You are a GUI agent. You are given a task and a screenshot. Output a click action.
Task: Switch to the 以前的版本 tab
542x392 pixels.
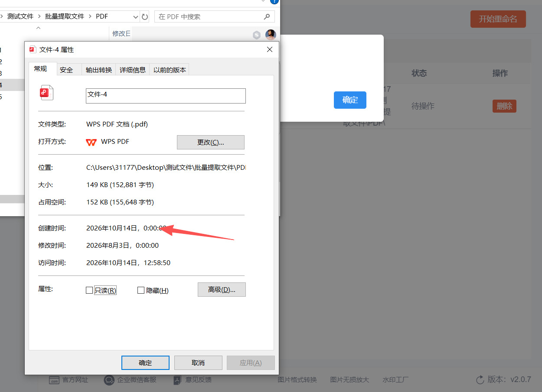click(170, 70)
